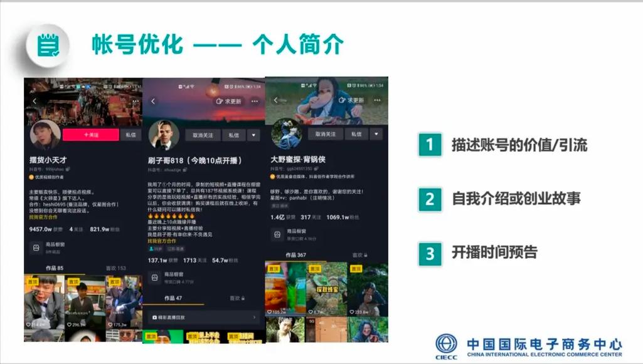
Task: Tap 求更新 on the 大野蜜探 profile
Action: click(x=351, y=100)
